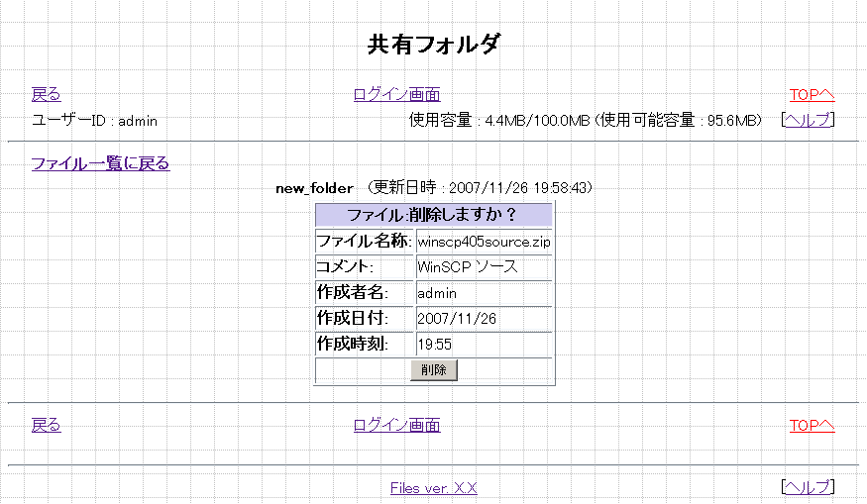Click the 2007/11/26 creation date cell
The height and width of the screenshot is (504, 867).
(x=457, y=319)
